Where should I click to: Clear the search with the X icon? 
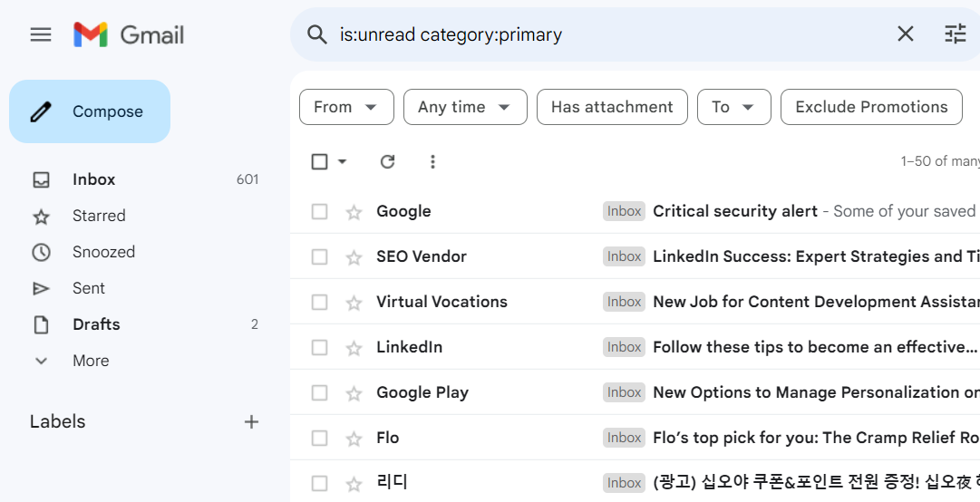point(905,34)
